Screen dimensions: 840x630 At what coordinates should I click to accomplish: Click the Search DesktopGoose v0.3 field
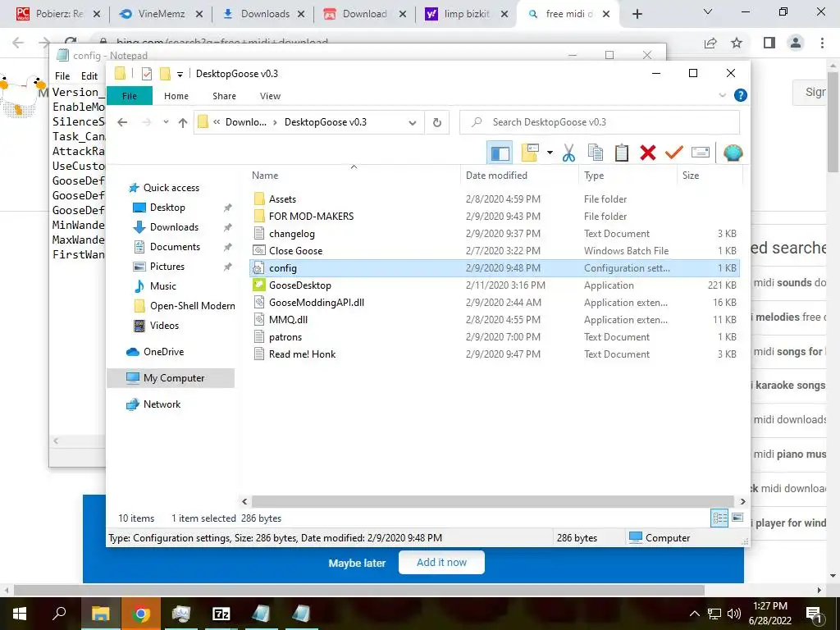point(600,122)
